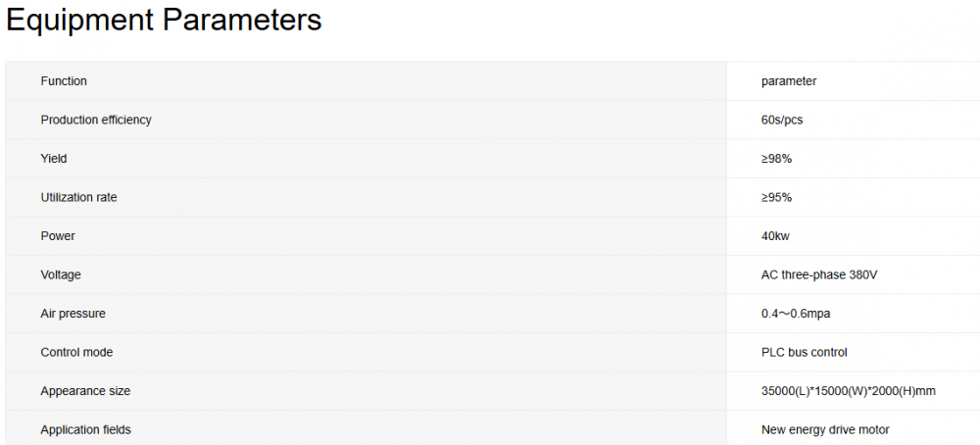Select the Control mode label
Screen dimensions: 980x445
tap(76, 352)
